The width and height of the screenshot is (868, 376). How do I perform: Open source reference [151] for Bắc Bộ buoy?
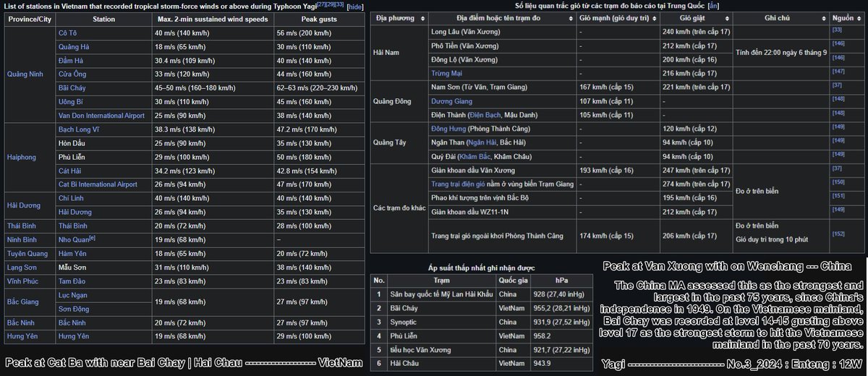[x=838, y=195]
